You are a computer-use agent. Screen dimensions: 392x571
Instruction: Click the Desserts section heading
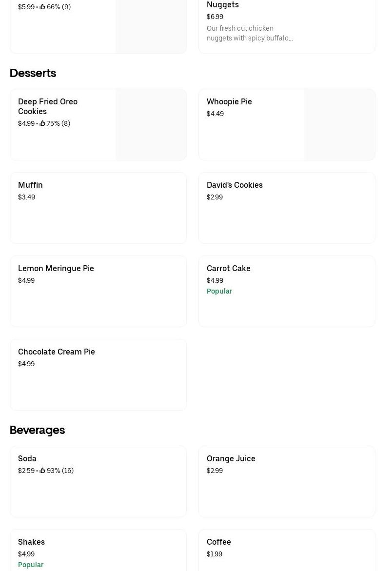pyautogui.click(x=33, y=73)
